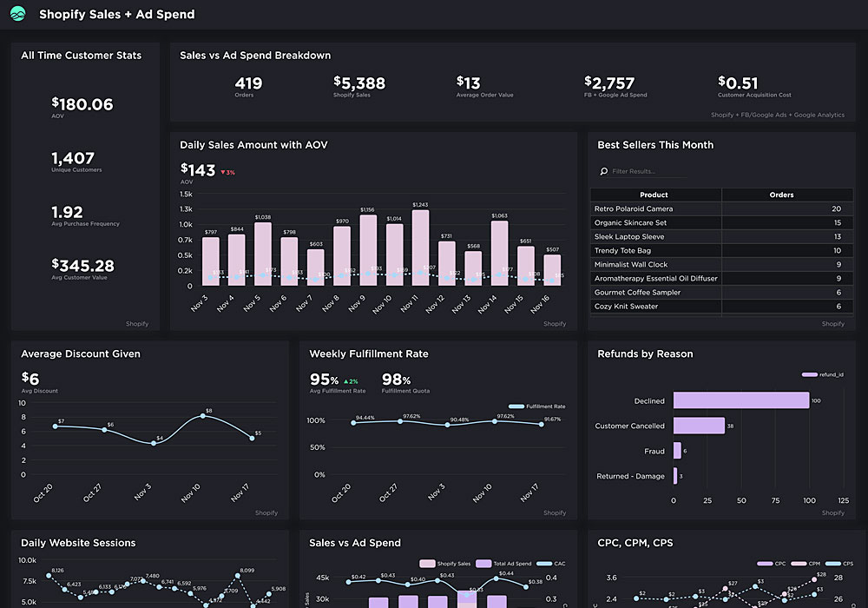Click the green fulfillment up-trend arrow
868x608 pixels.
click(x=345, y=381)
